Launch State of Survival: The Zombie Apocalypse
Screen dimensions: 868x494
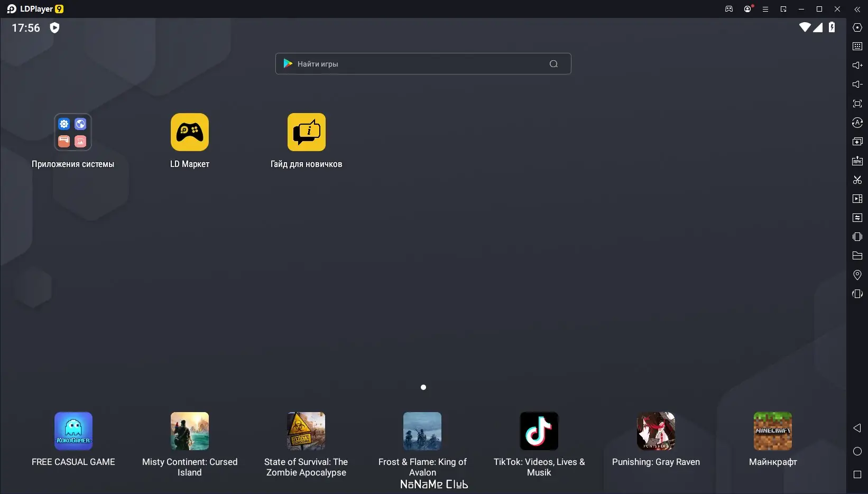tap(306, 431)
